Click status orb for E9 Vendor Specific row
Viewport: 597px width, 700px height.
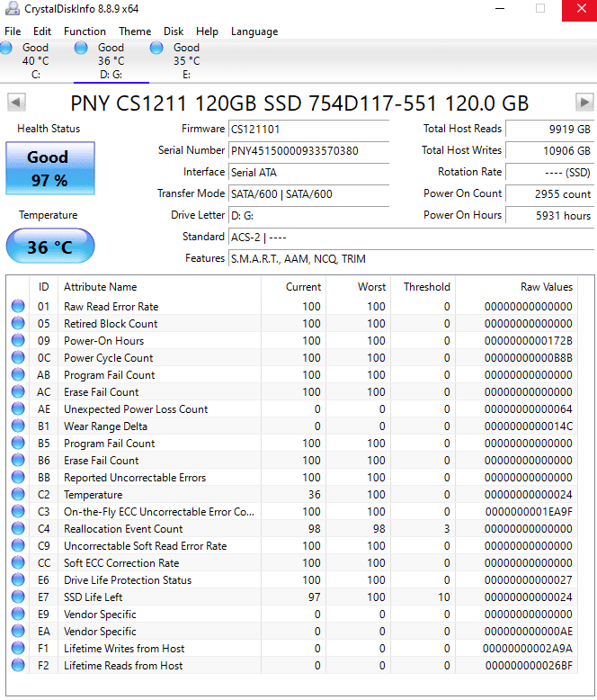pyautogui.click(x=18, y=614)
